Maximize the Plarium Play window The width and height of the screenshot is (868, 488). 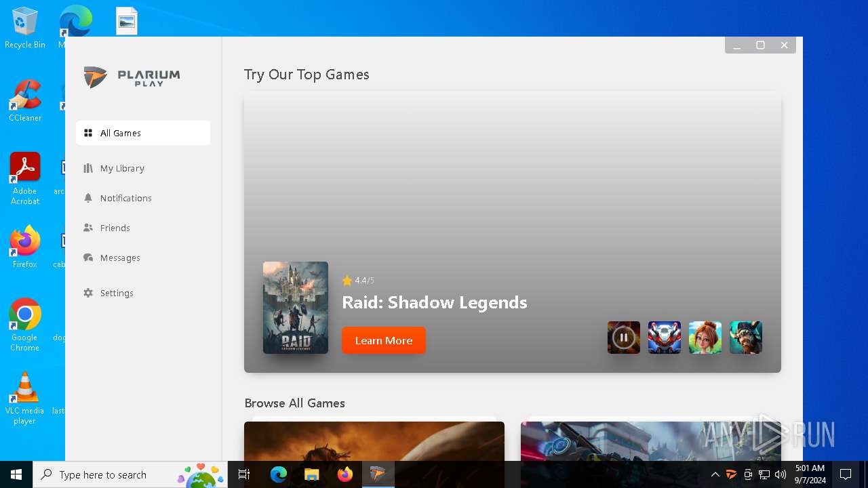(760, 45)
